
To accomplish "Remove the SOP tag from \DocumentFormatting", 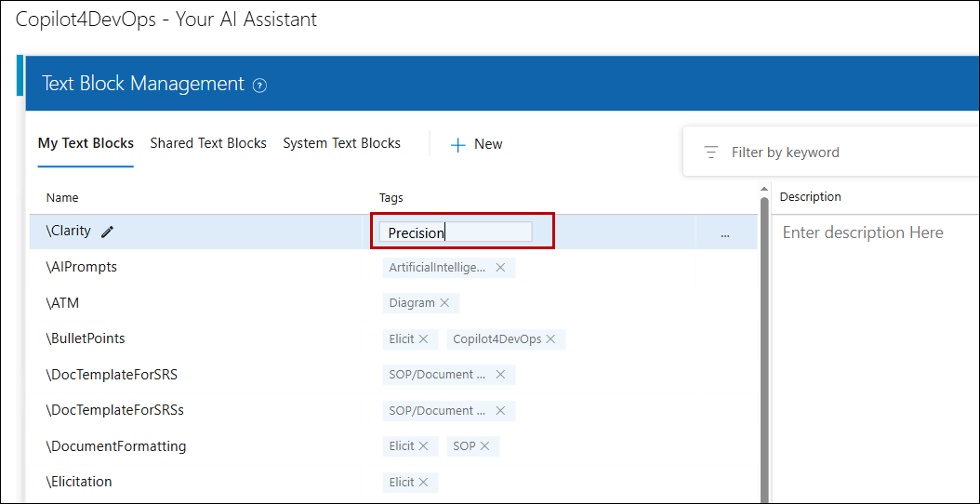I will (484, 445).
